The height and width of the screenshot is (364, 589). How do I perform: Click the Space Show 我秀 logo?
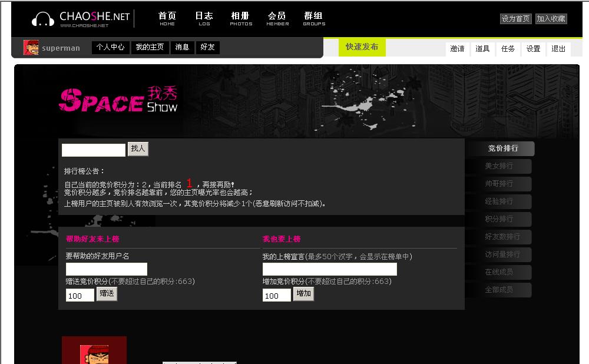(118, 100)
